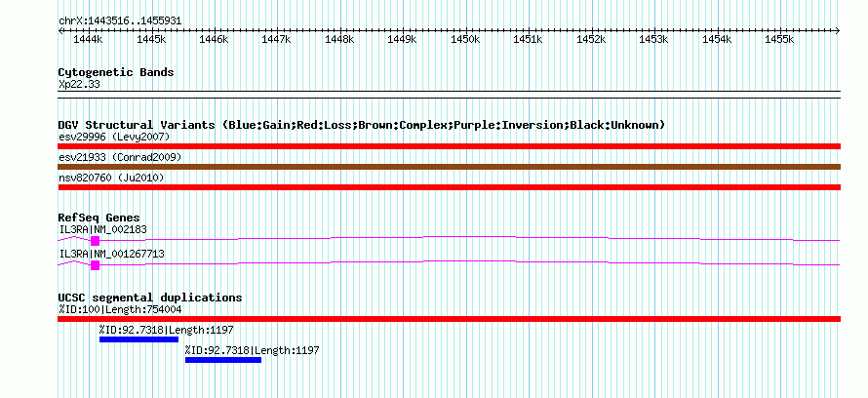
Task: Click the IL3RA|NM_001267713 gene label
Action: click(x=112, y=254)
